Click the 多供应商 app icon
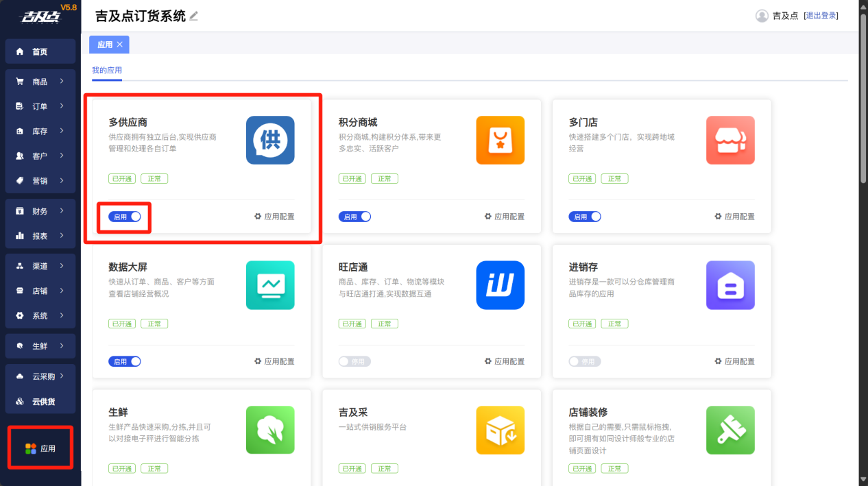 270,141
